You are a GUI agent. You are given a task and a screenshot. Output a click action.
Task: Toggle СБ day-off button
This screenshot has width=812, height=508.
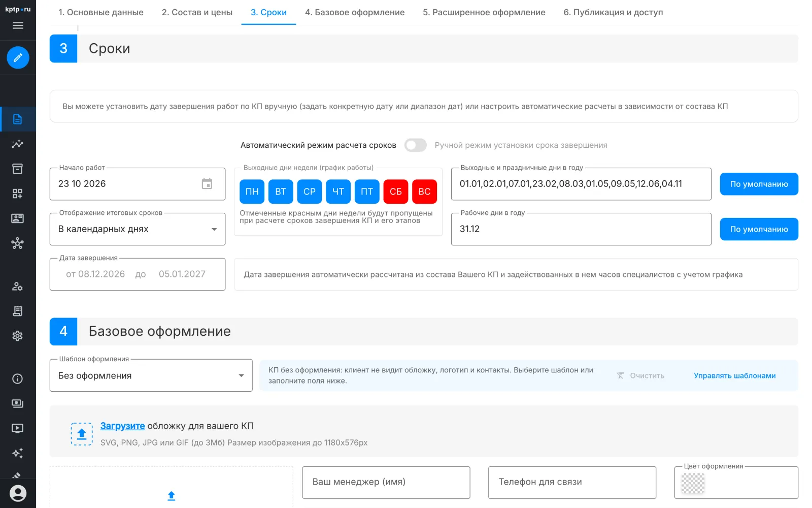tap(396, 192)
